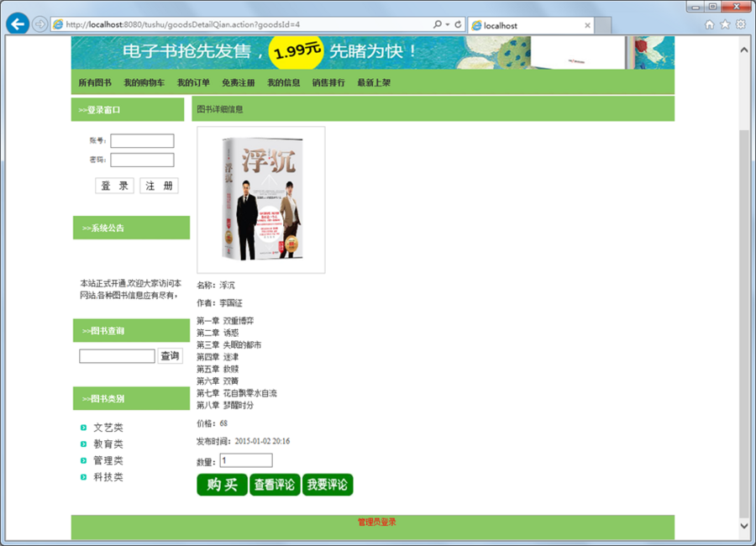
Task: Click the browser Back arrow
Action: point(17,24)
